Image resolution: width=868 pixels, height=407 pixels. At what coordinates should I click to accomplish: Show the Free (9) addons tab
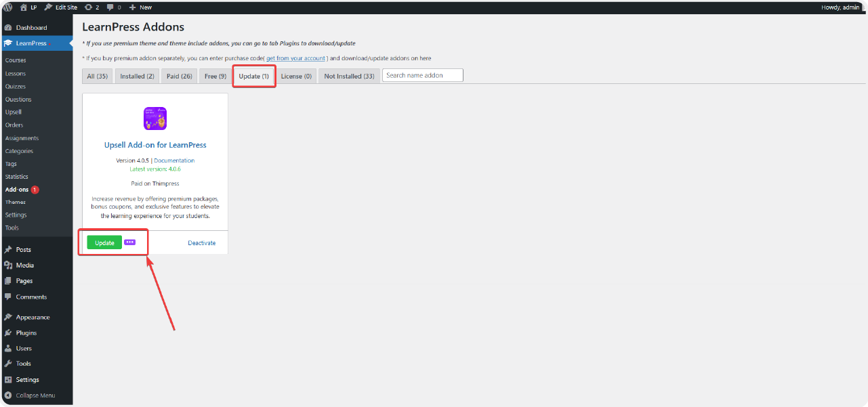pos(215,76)
